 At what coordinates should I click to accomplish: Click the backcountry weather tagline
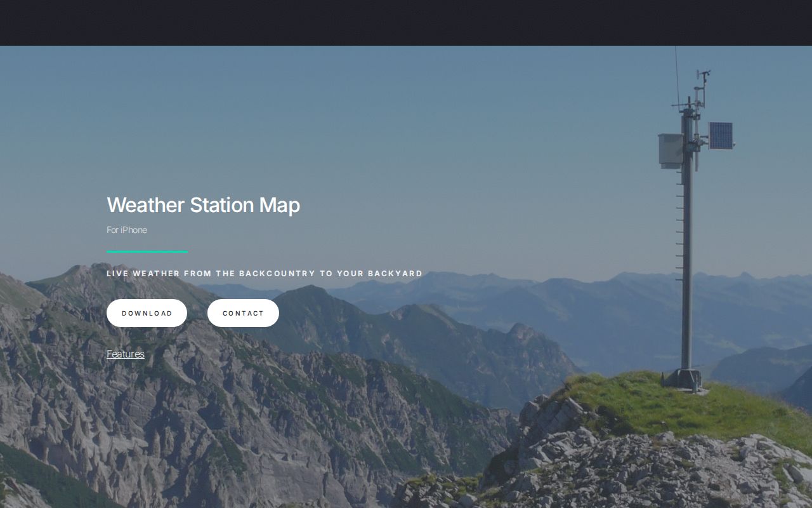[x=264, y=273]
